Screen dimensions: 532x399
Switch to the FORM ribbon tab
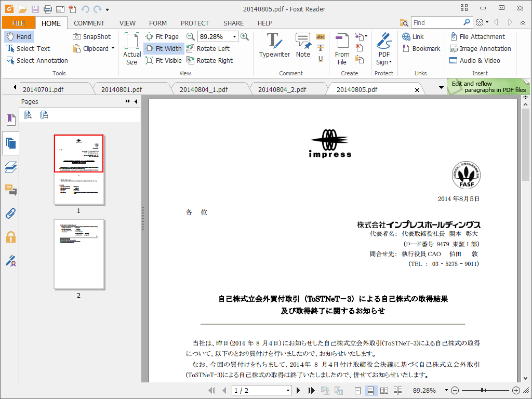(158, 23)
